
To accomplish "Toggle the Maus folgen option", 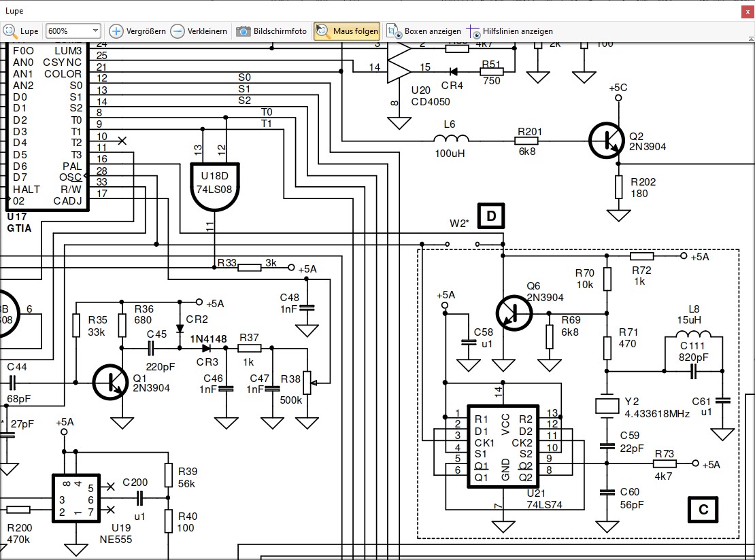I will pos(347,31).
